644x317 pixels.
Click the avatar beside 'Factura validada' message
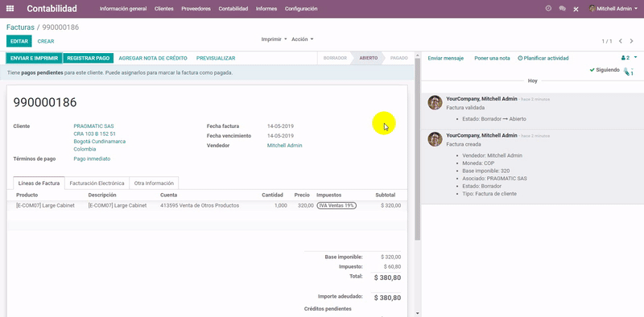(x=435, y=103)
